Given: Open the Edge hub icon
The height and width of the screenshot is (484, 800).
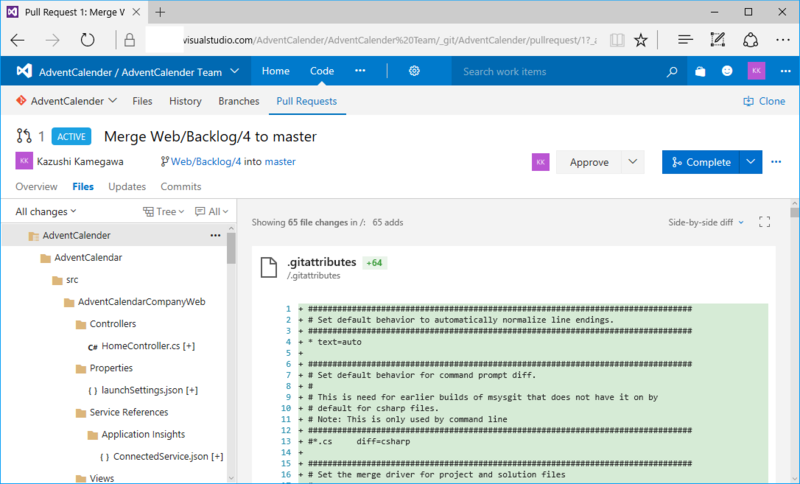Looking at the screenshot, I should click(685, 40).
